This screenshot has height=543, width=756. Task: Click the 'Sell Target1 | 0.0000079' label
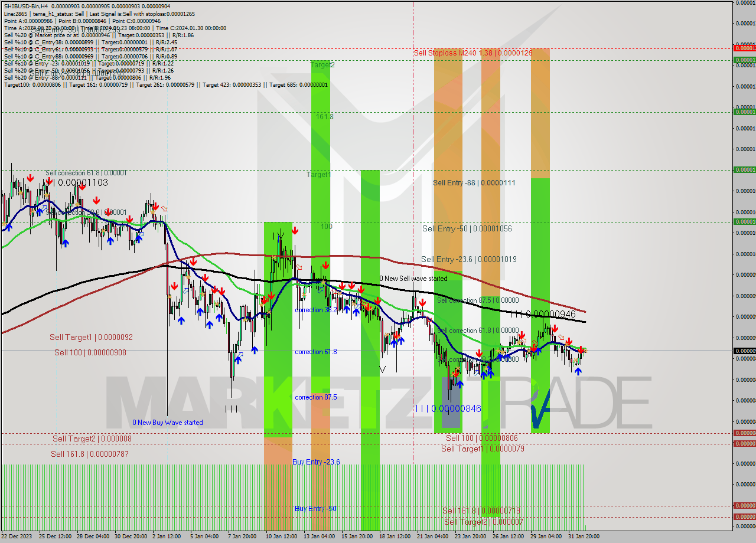[x=483, y=449]
